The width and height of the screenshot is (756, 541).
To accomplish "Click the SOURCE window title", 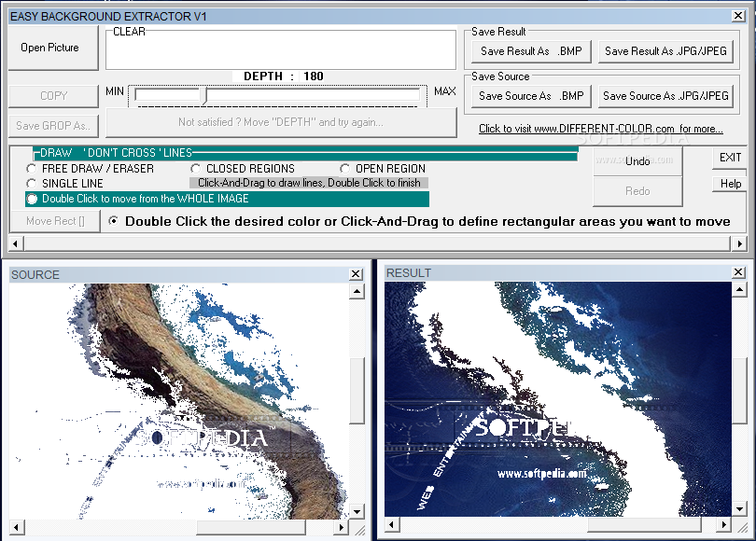I will (x=35, y=274).
